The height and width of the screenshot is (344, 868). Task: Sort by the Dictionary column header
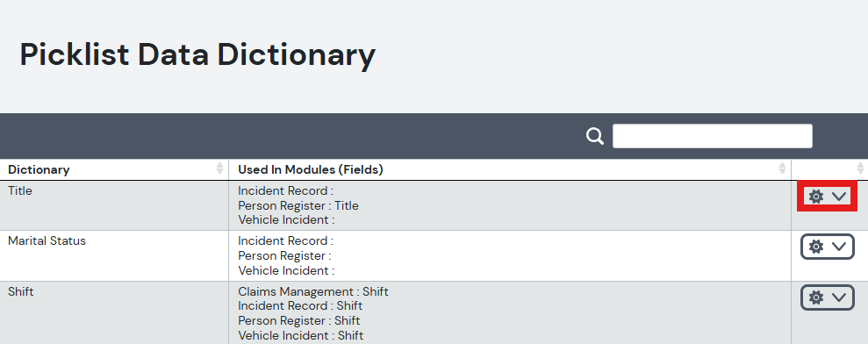click(x=39, y=169)
